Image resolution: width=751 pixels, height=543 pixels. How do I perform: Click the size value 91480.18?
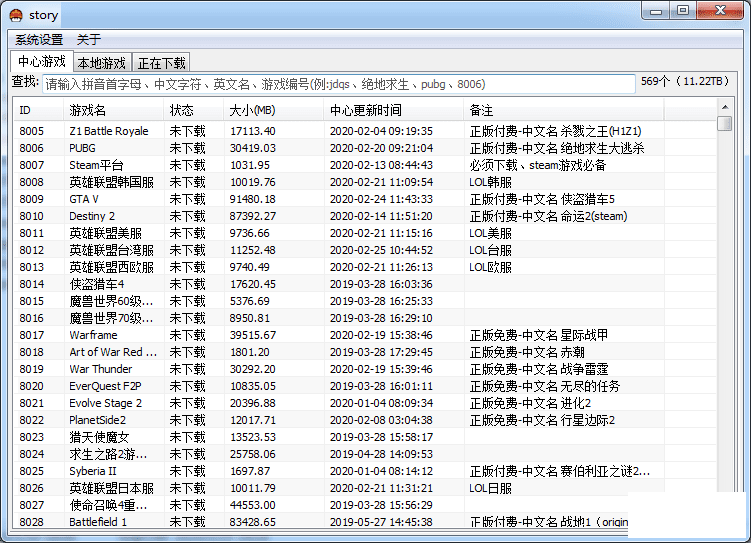point(252,199)
